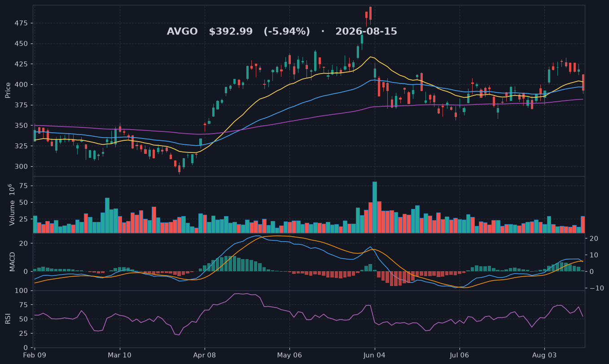Select the Apr 08 x-axis date label
This screenshot has width=609, height=364.
(205, 355)
